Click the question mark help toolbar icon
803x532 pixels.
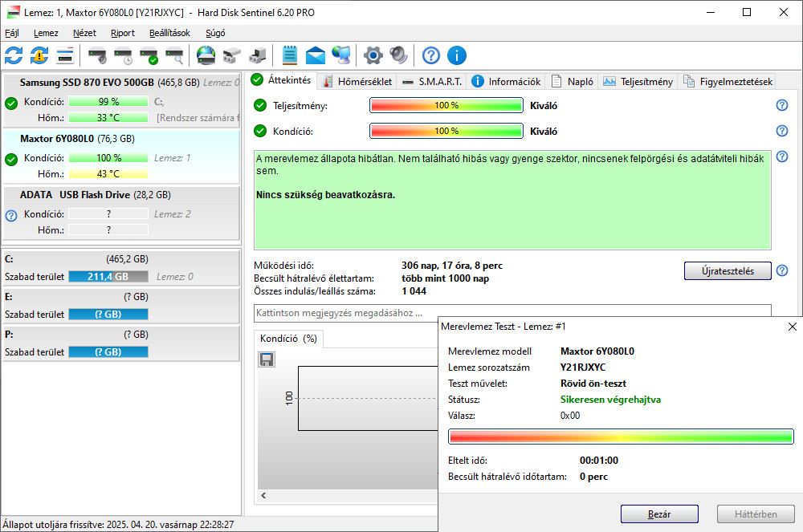431,55
